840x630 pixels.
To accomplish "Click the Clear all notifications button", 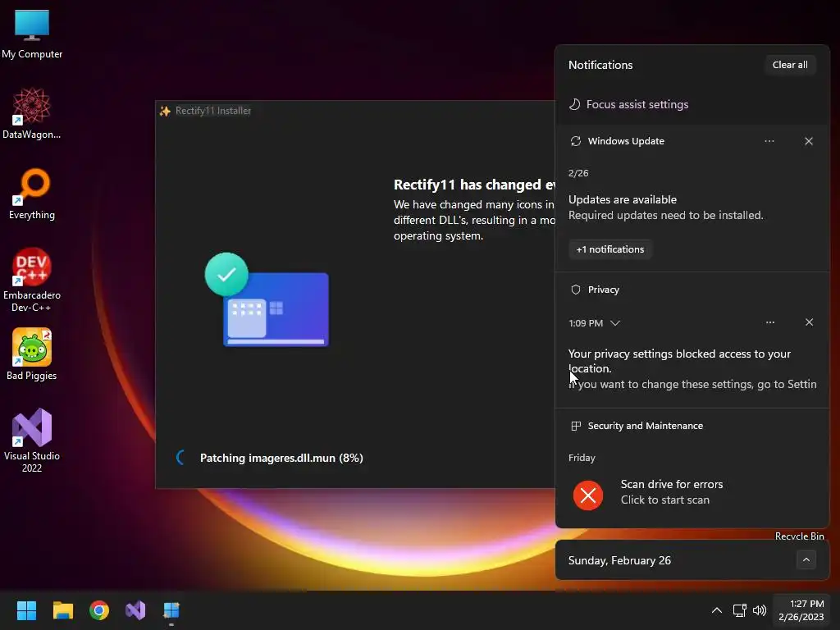I will point(790,65).
